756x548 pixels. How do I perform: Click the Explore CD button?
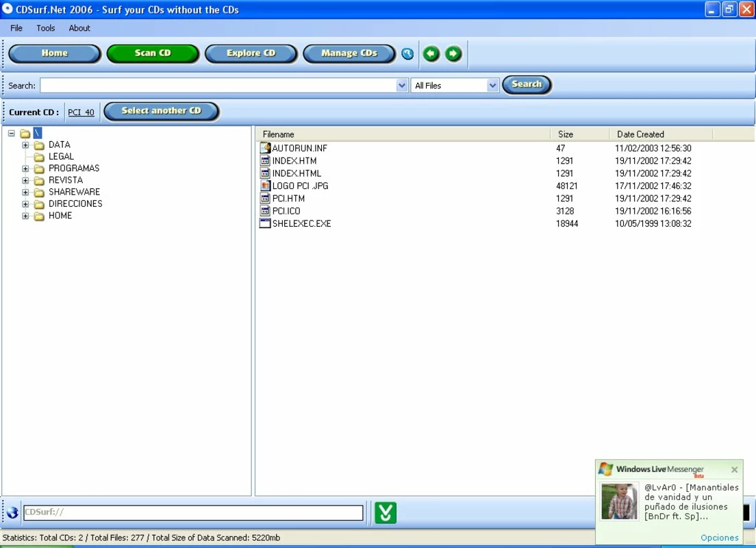tap(251, 53)
